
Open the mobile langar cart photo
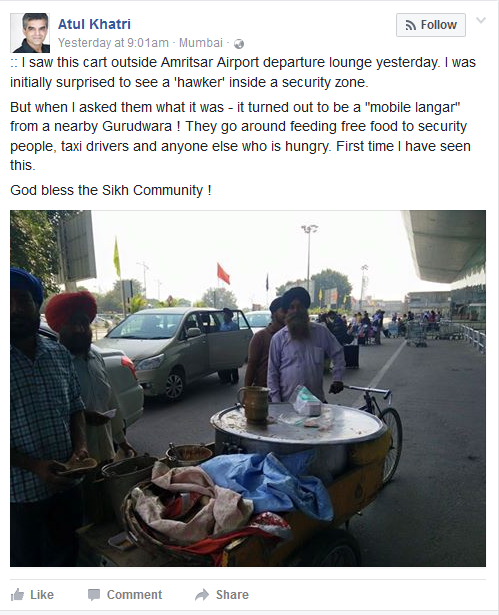click(248, 388)
